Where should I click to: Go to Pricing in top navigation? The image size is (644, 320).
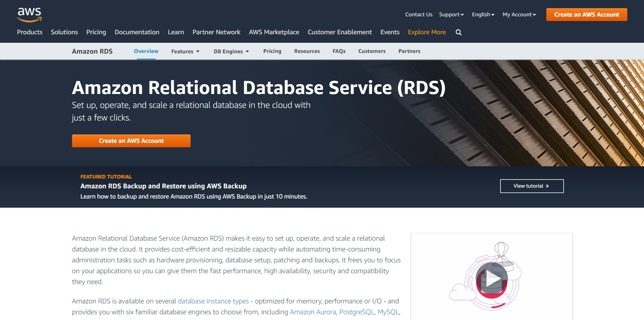tap(96, 32)
